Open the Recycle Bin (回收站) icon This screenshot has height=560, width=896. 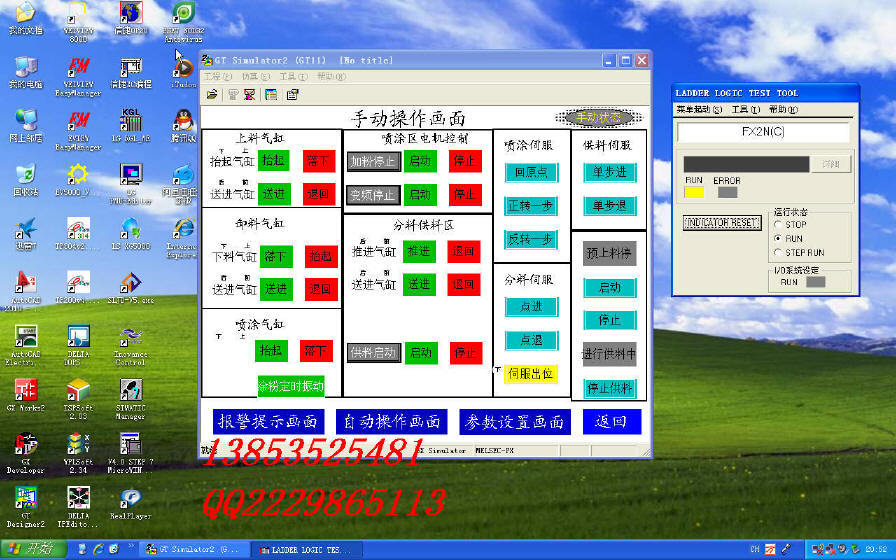click(x=26, y=176)
